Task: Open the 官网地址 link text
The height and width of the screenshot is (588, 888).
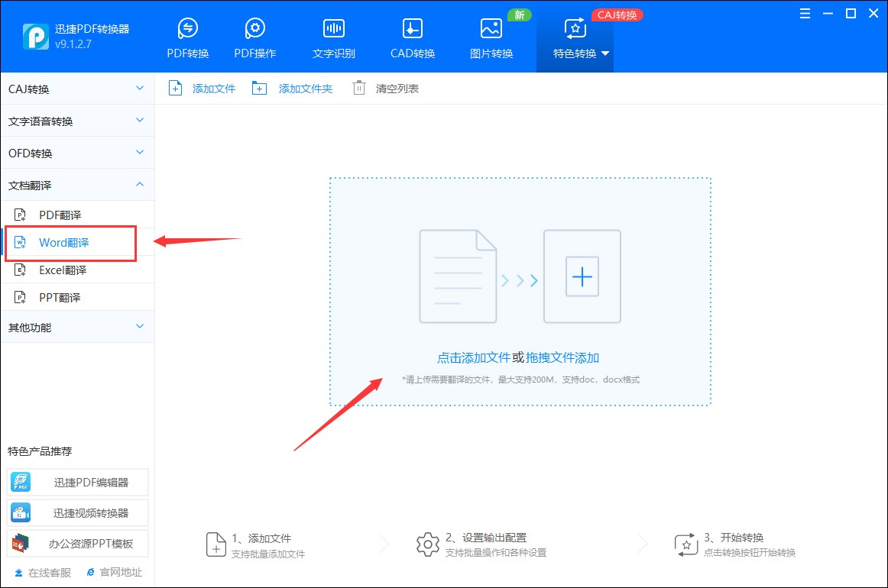Action: click(x=121, y=573)
